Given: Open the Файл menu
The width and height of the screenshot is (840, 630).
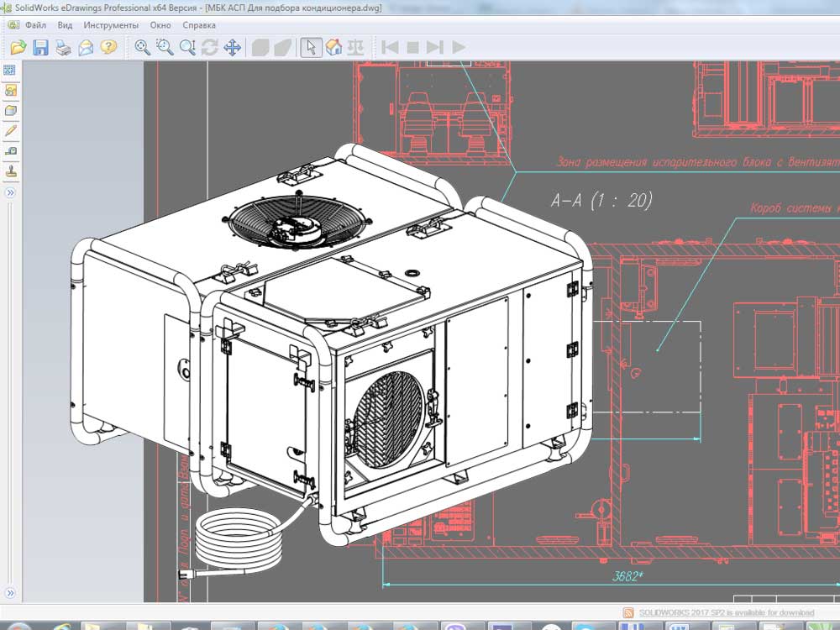Looking at the screenshot, I should point(35,25).
